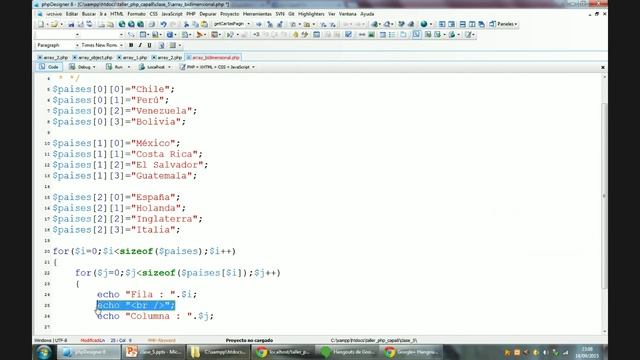The width and height of the screenshot is (640, 360).
Task: Open Hangouts window from taskbar
Action: click(348, 351)
